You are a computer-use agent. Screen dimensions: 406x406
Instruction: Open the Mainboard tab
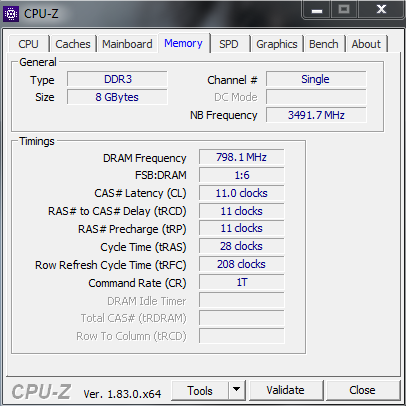(127, 44)
